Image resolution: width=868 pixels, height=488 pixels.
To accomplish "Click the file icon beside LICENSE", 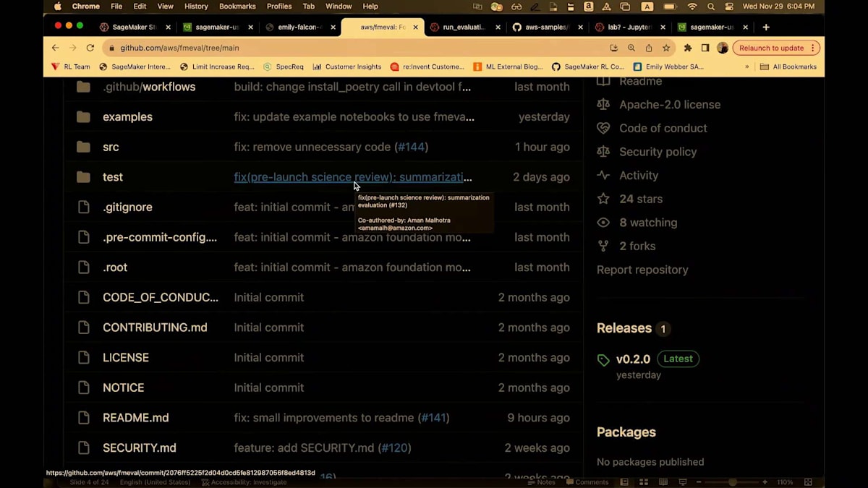I will [x=84, y=357].
